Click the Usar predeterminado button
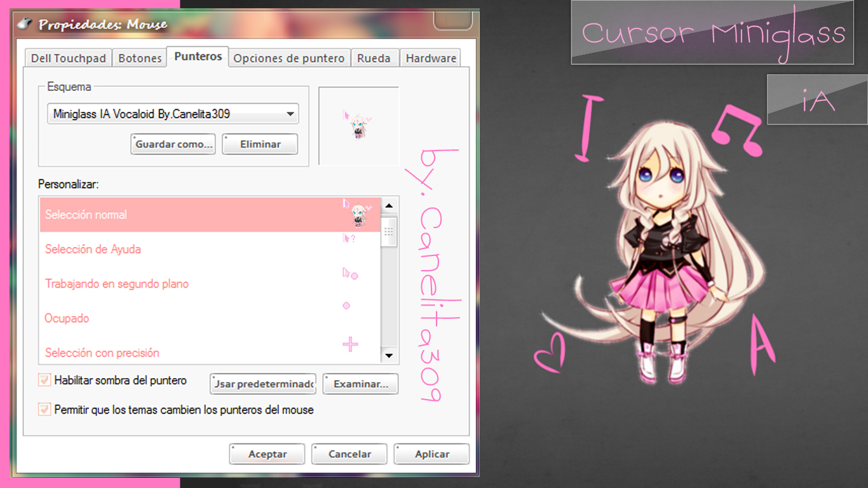The height and width of the screenshot is (488, 868). 264,384
